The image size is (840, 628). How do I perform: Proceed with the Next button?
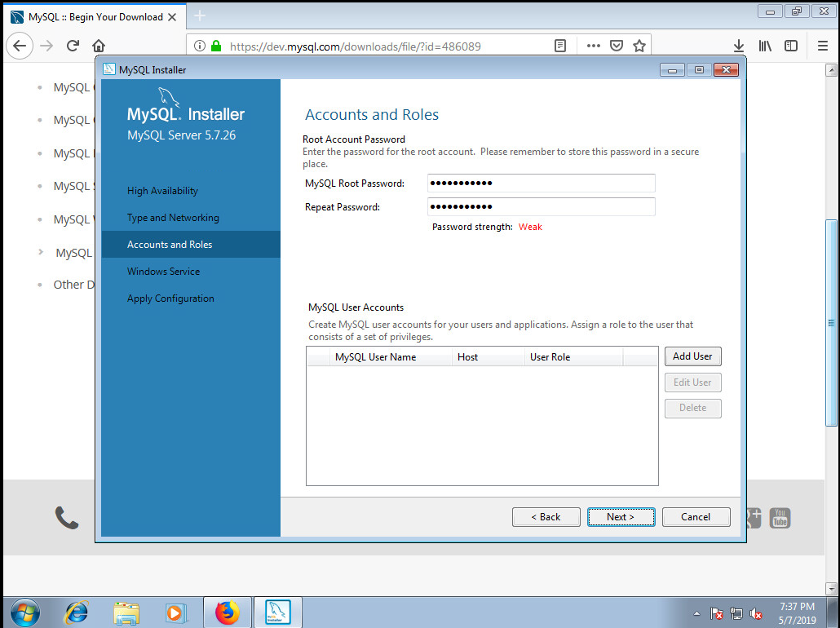click(x=621, y=516)
